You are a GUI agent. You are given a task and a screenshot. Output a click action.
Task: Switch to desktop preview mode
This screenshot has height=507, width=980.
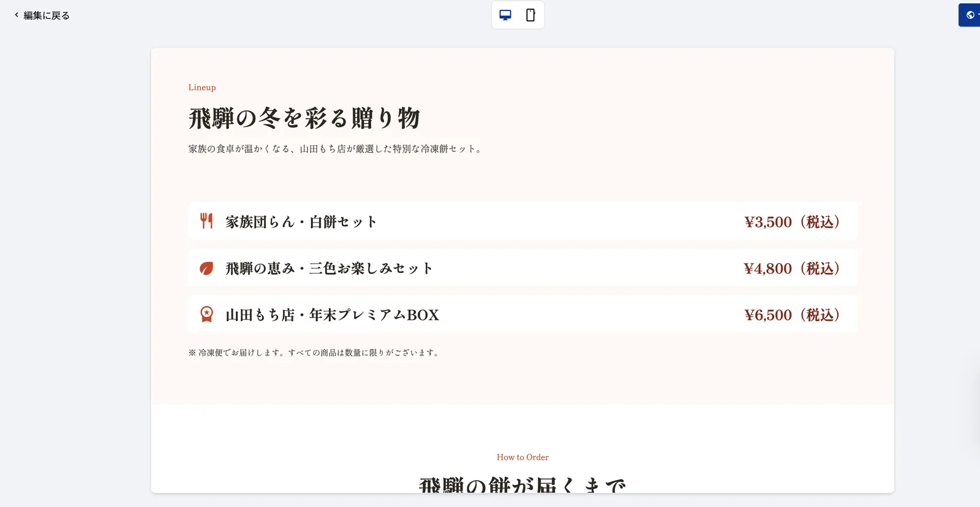(x=505, y=15)
